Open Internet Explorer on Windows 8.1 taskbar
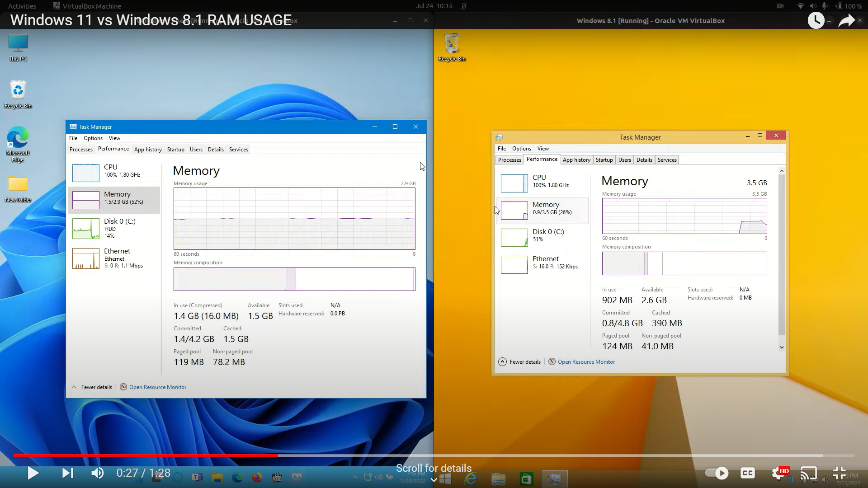Viewport: 868px width, 488px height. (471, 479)
